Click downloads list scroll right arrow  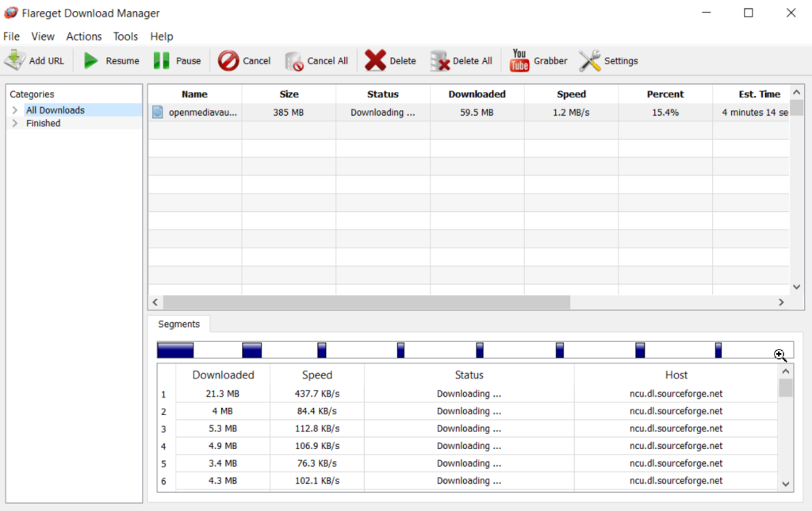click(781, 302)
